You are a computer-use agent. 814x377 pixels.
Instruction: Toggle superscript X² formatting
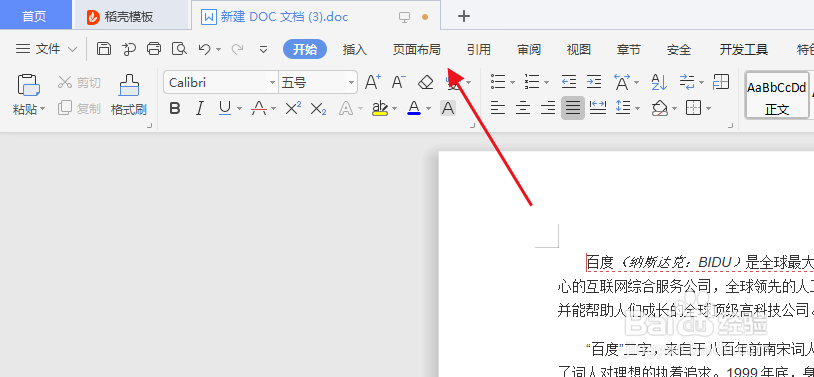point(293,108)
